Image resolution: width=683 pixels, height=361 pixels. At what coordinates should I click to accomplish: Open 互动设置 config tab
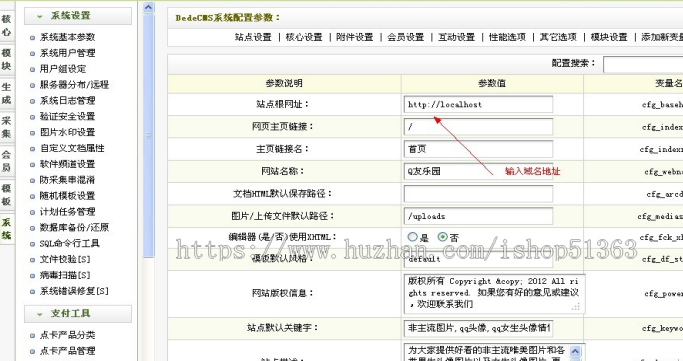coord(456,37)
